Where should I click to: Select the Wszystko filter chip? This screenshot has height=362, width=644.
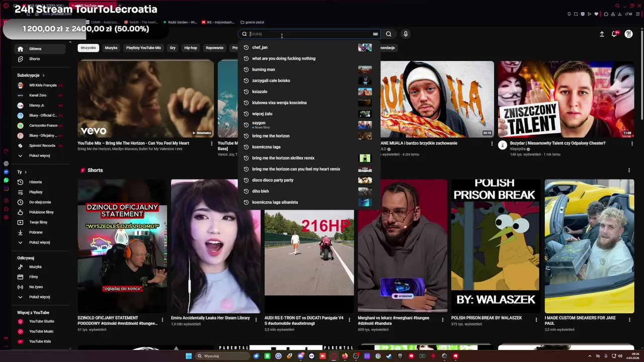[x=88, y=48]
